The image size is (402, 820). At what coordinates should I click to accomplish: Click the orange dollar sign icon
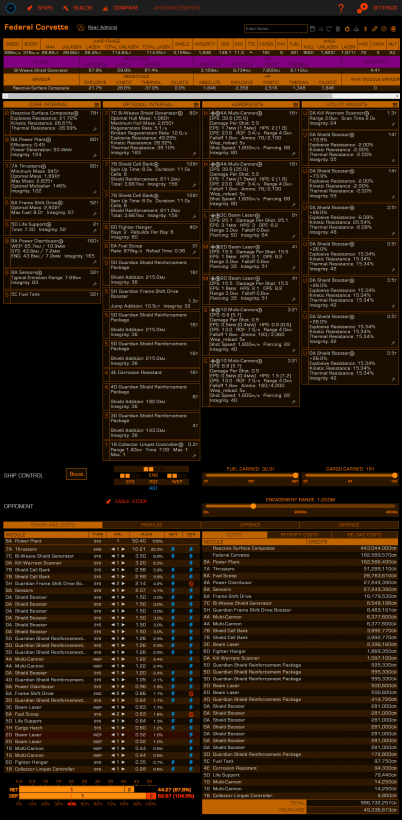[x=365, y=29]
